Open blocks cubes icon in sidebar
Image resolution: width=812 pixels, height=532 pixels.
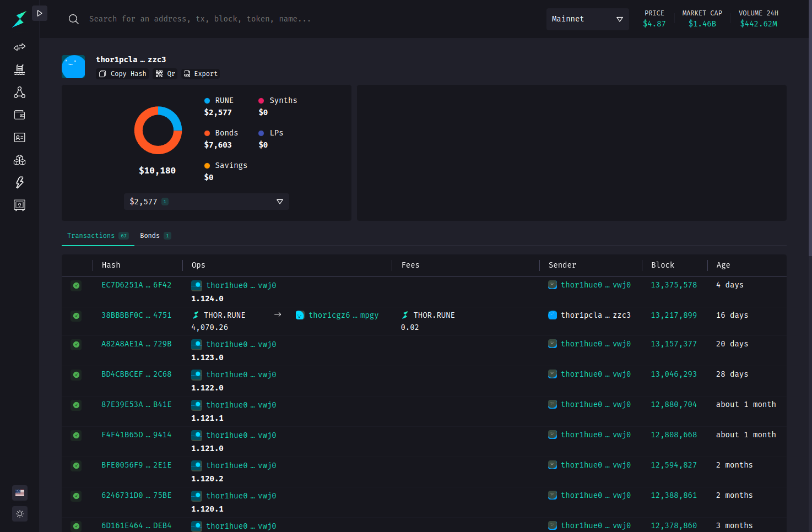[x=20, y=160]
